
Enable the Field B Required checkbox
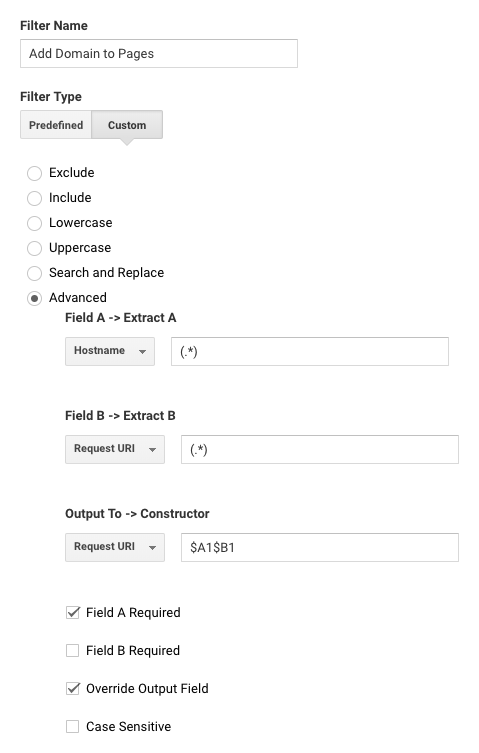(73, 651)
